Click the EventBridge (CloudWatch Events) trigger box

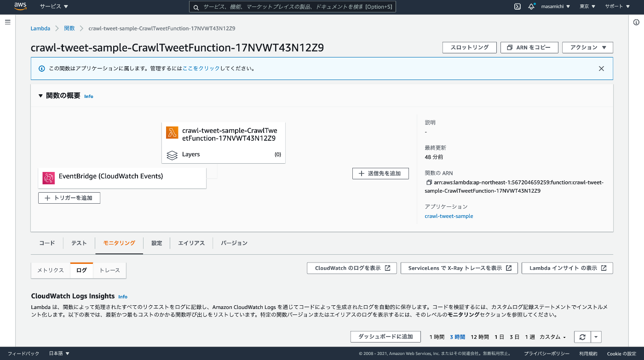[122, 178]
